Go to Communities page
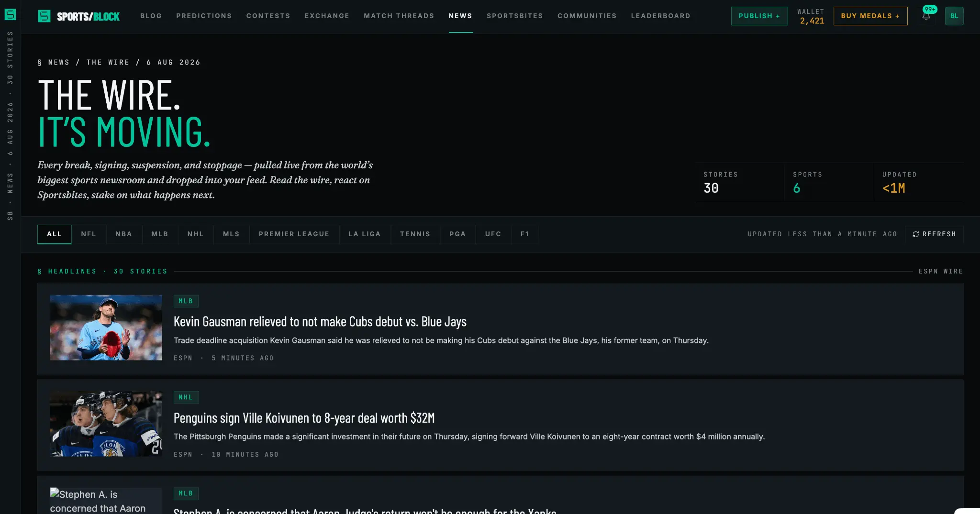Viewport: 980px width, 514px height. coord(587,16)
